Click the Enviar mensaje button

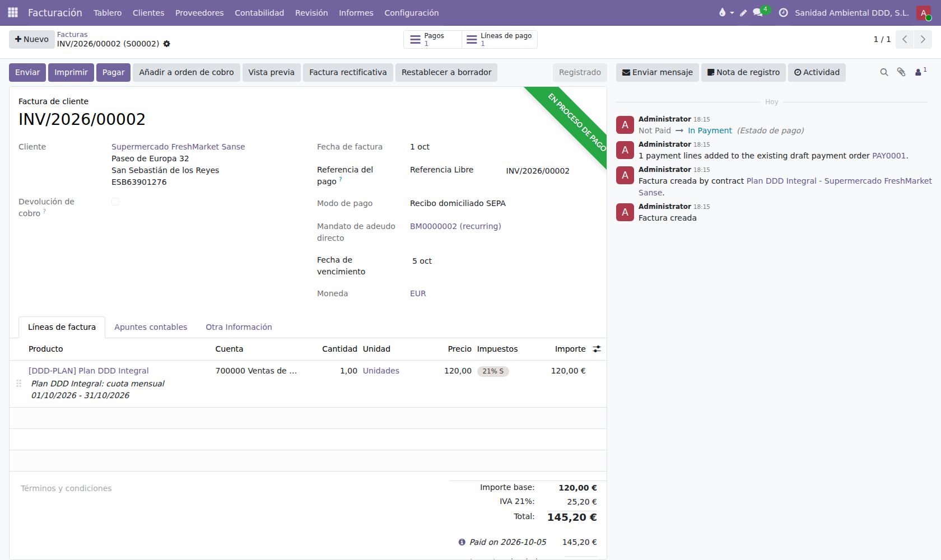(x=658, y=72)
